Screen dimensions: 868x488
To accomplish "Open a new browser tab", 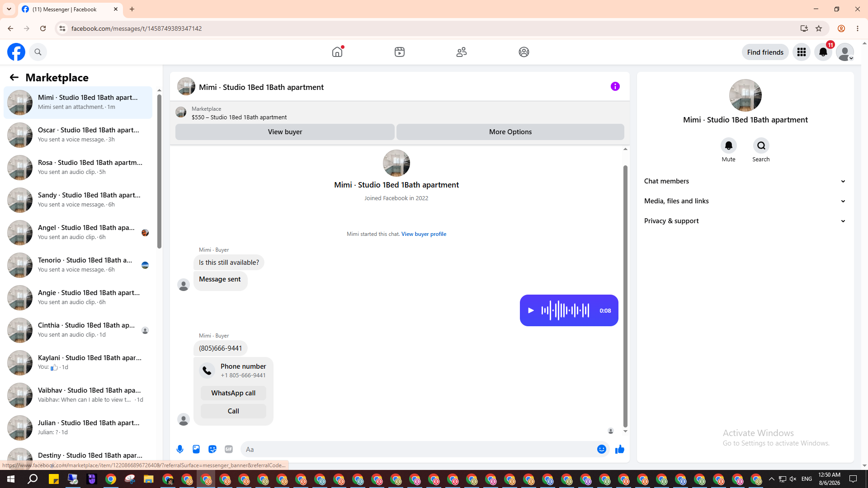I will [132, 9].
